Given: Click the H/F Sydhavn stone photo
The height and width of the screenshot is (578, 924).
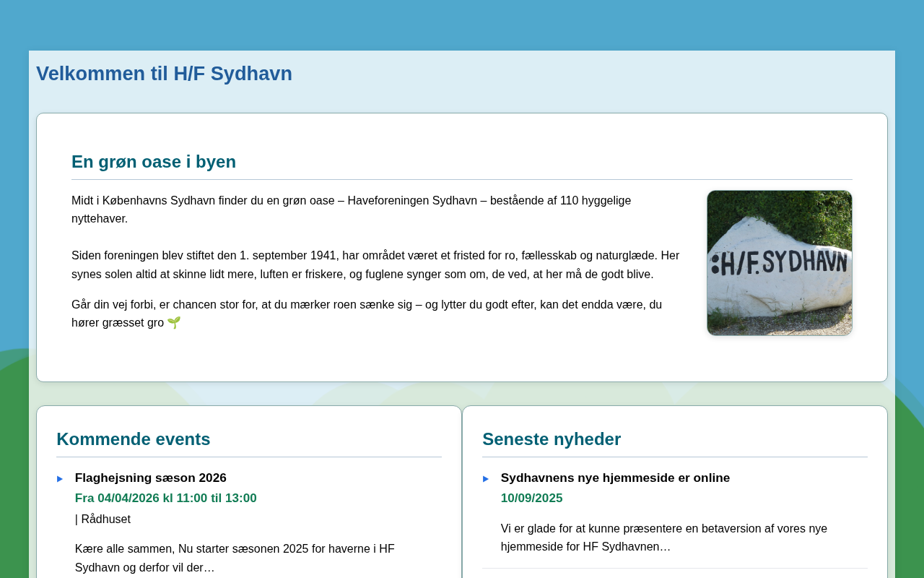Looking at the screenshot, I should point(780,263).
